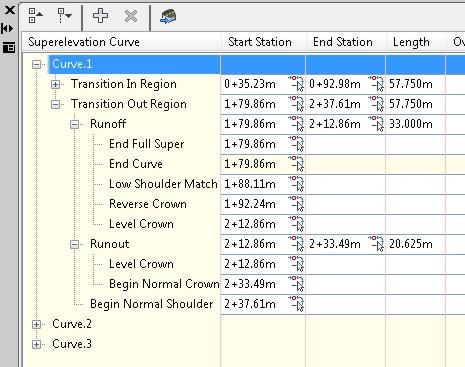Viewport: 465px width, 367px height.
Task: Select the Begin Normal Crown row
Action: pyautogui.click(x=164, y=284)
